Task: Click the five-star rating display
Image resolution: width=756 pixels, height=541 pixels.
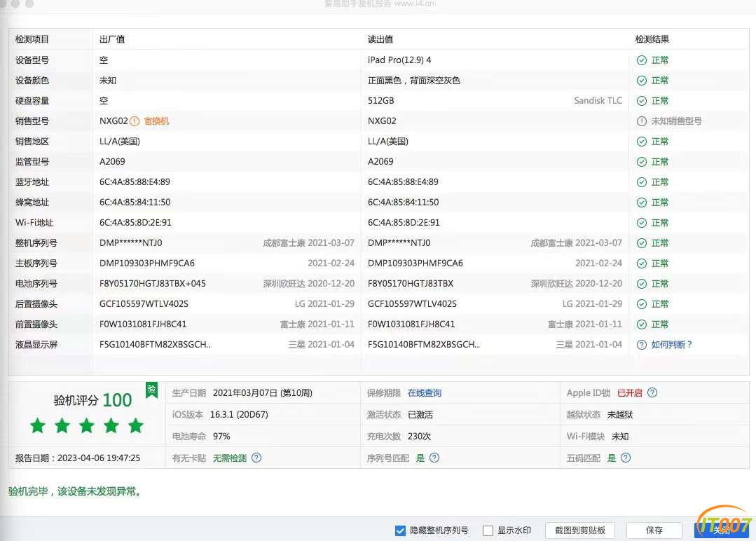Action: pyautogui.click(x=87, y=426)
